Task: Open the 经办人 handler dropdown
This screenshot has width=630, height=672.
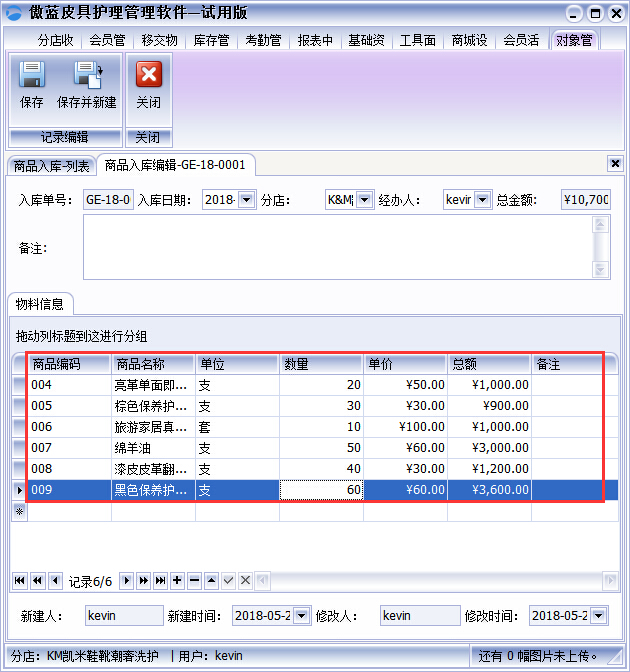Action: [483, 200]
